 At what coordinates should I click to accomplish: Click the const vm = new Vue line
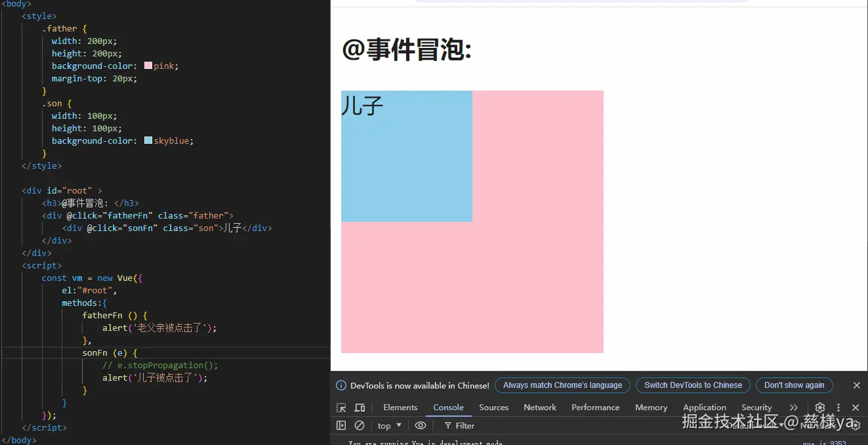[92, 278]
